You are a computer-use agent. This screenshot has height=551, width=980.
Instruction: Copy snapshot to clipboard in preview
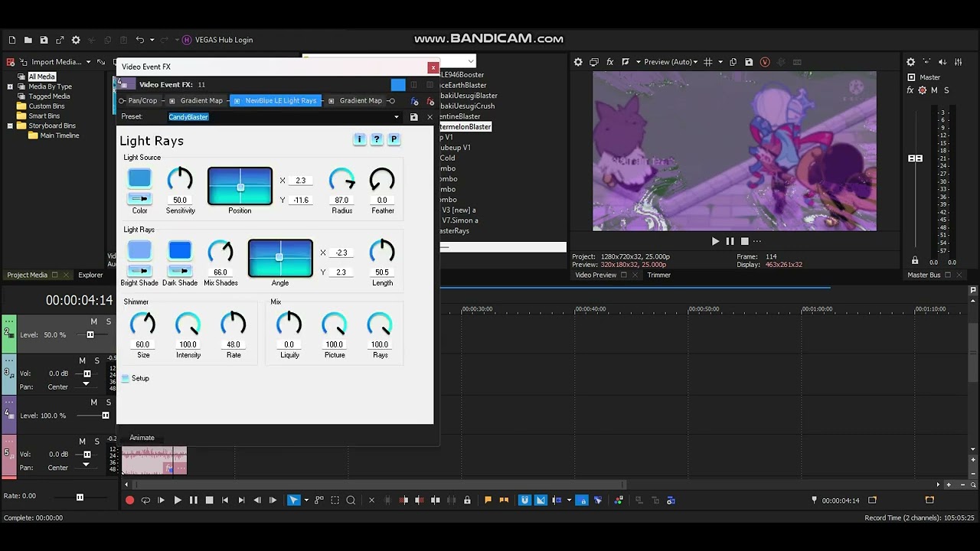pyautogui.click(x=733, y=62)
